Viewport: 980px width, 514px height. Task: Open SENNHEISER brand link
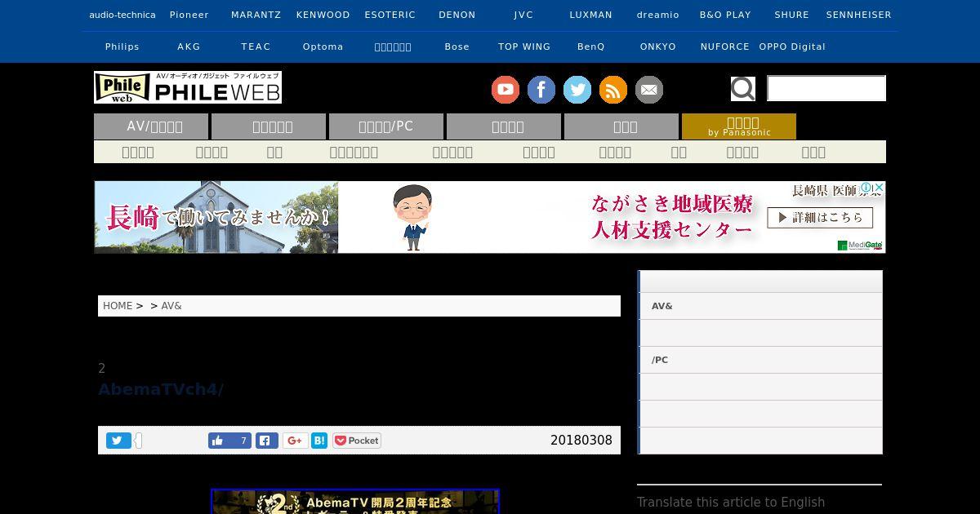tap(859, 15)
